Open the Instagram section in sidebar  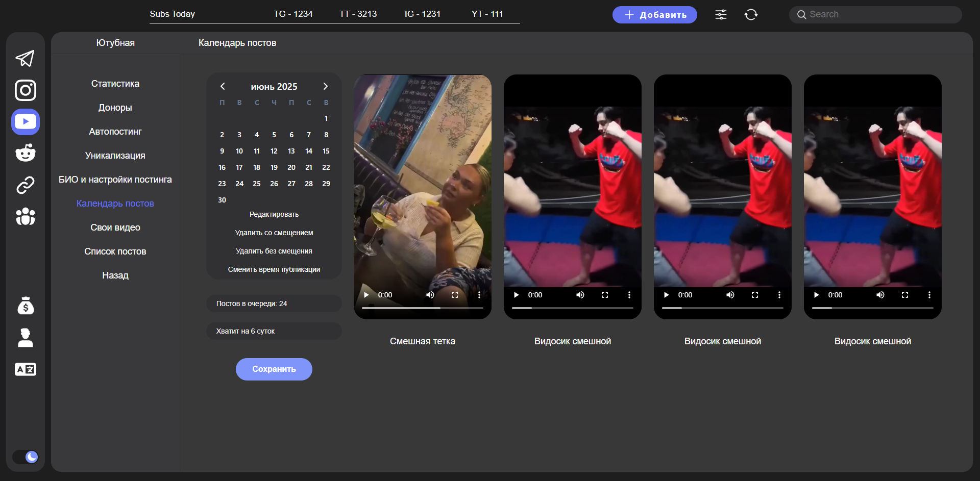click(25, 90)
